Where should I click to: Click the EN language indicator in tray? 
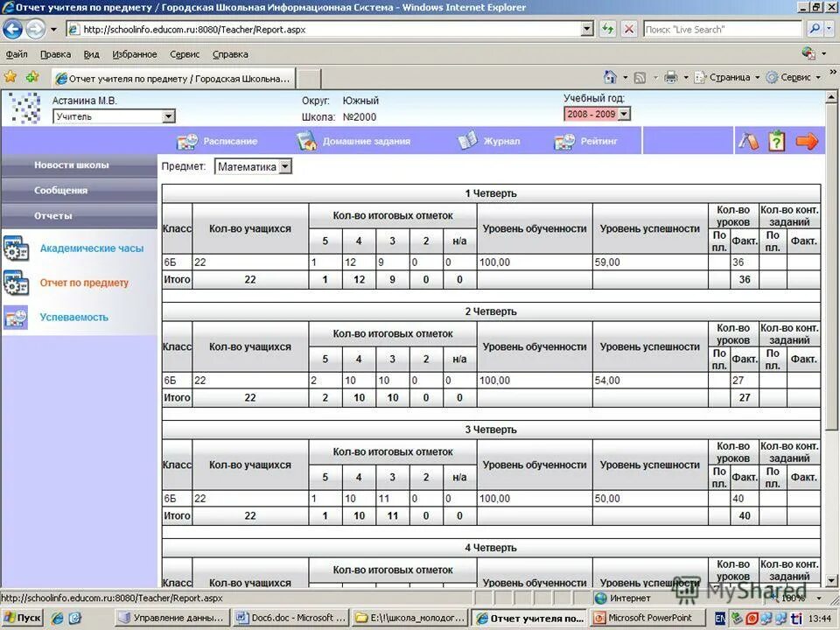tap(720, 619)
